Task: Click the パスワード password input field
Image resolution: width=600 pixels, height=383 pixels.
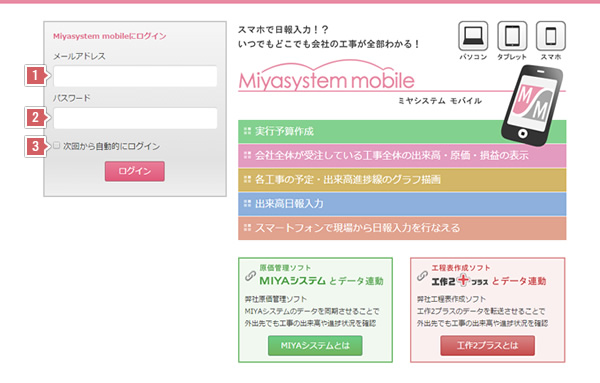Action: pyautogui.click(x=135, y=118)
